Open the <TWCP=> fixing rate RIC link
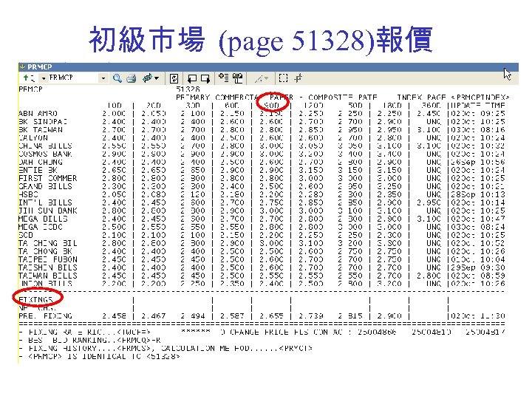This screenshot has height=399, width=532. (133, 332)
